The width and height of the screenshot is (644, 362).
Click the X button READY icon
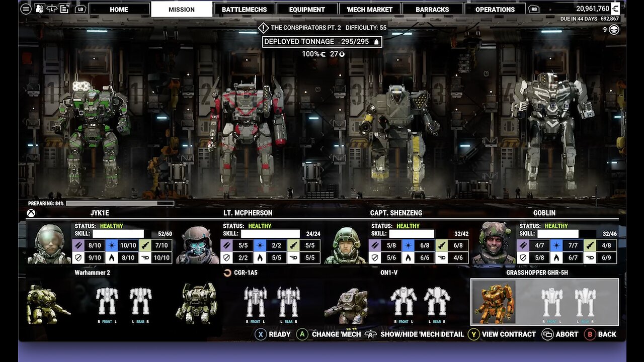tap(260, 334)
